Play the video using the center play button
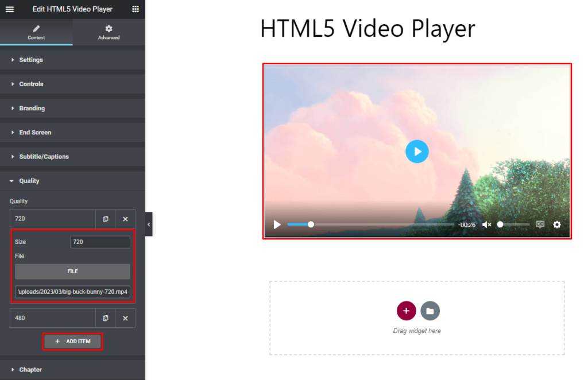The height and width of the screenshot is (380, 588). [417, 152]
